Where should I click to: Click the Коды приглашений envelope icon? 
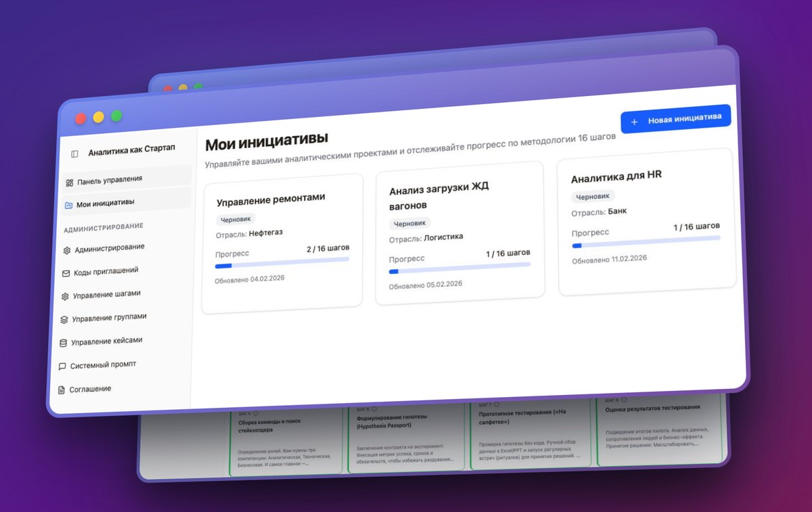(x=66, y=273)
